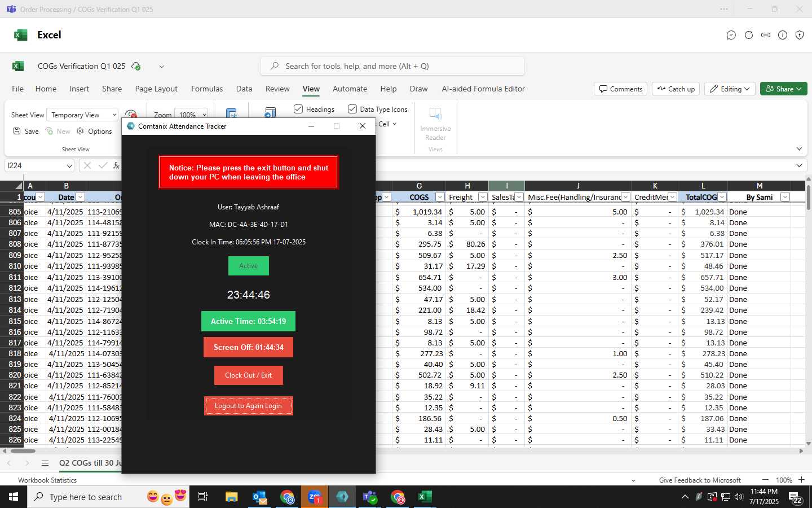The height and width of the screenshot is (508, 812).
Task: Open the By Sami column filter dropdown
Action: click(x=785, y=197)
